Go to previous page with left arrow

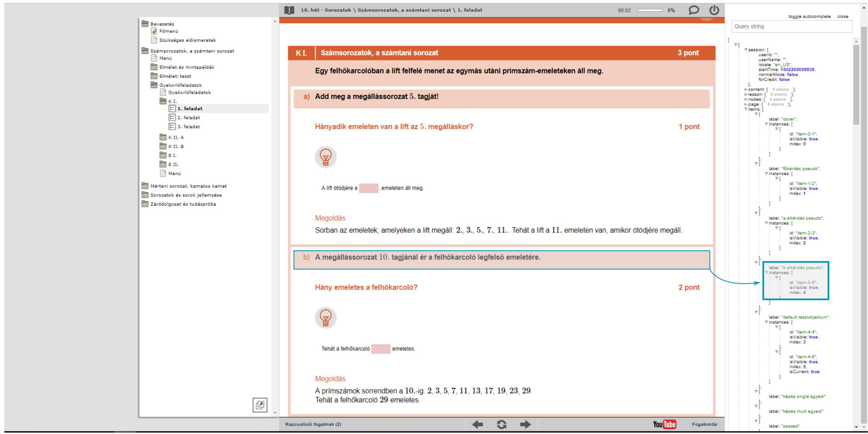477,424
